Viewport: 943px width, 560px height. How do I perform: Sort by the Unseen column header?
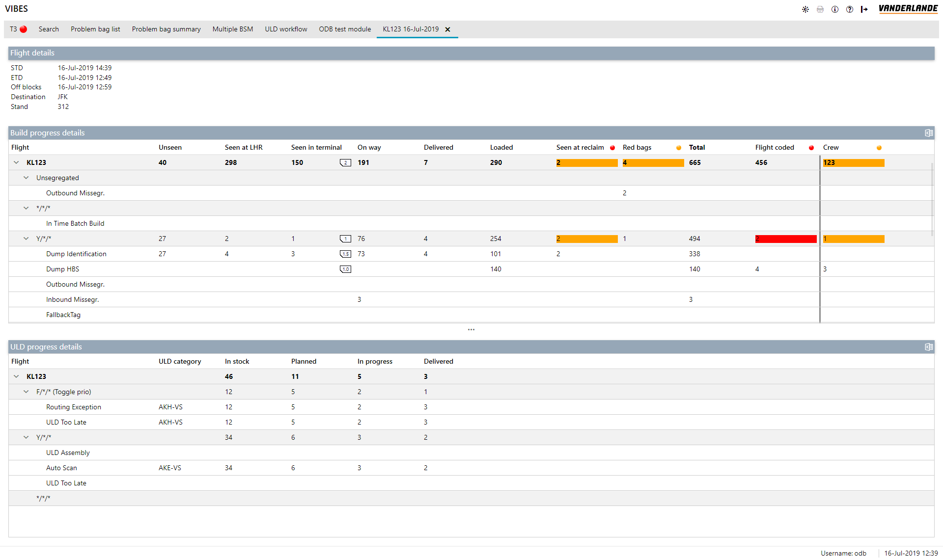point(170,147)
